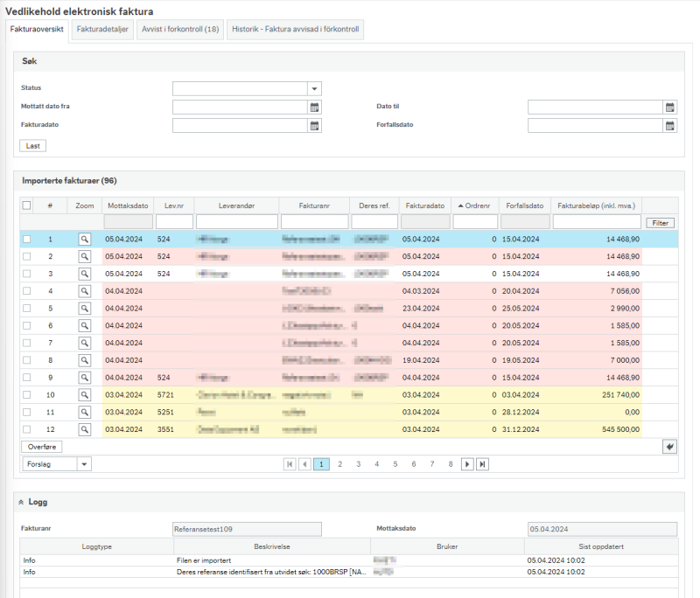
Task: Check the checkbox for invoice row 4
Action: pos(27,291)
